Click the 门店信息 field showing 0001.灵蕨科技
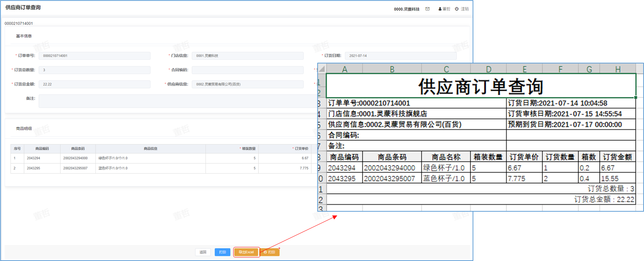 click(247, 56)
